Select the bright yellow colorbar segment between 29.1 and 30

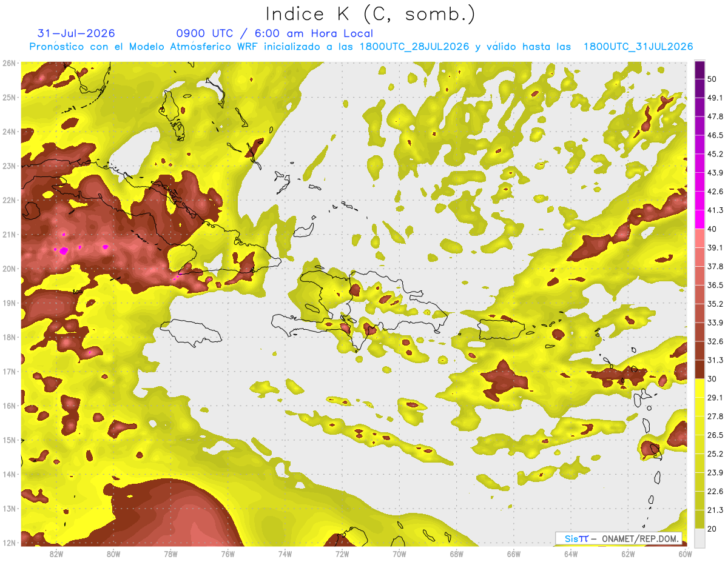point(699,387)
